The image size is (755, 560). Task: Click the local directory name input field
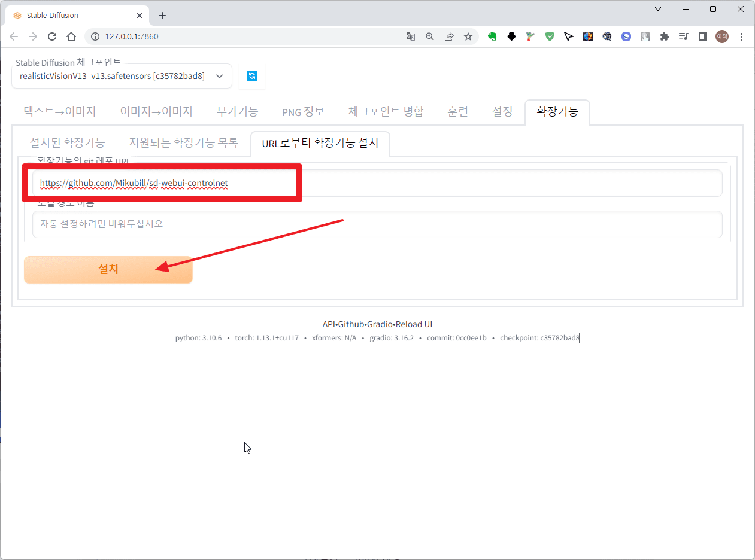377,224
